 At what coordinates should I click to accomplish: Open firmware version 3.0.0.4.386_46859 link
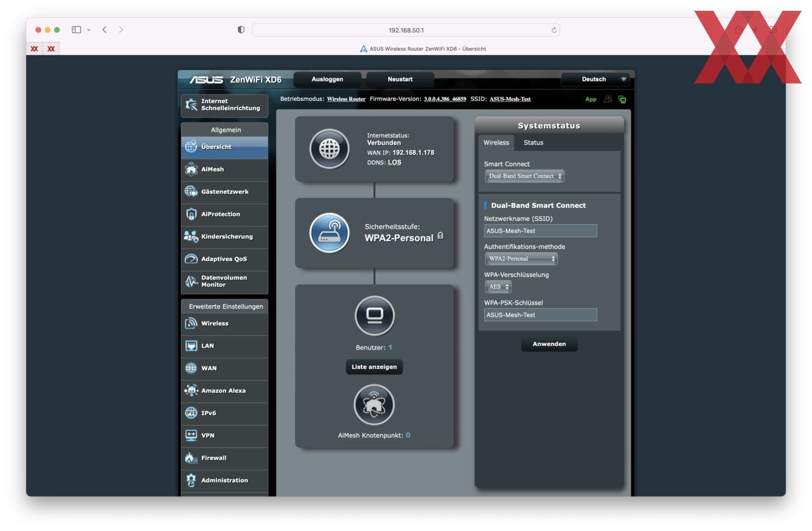pyautogui.click(x=445, y=99)
